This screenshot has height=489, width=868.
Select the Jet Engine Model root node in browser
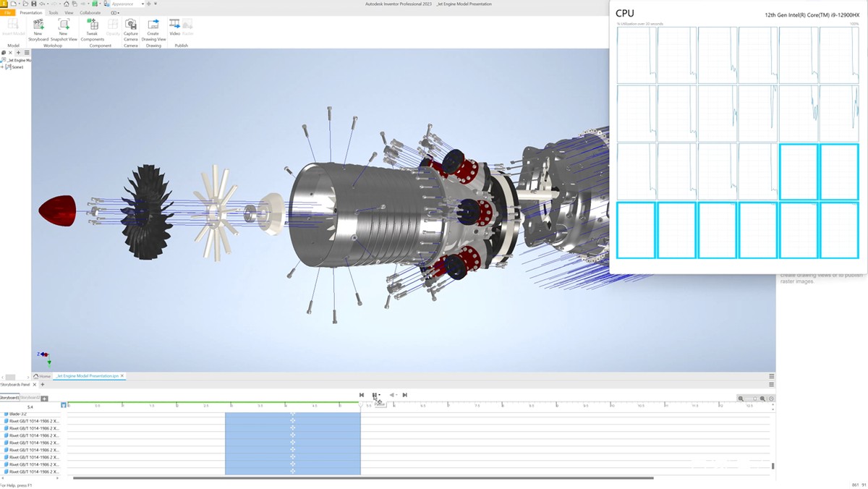coord(17,60)
